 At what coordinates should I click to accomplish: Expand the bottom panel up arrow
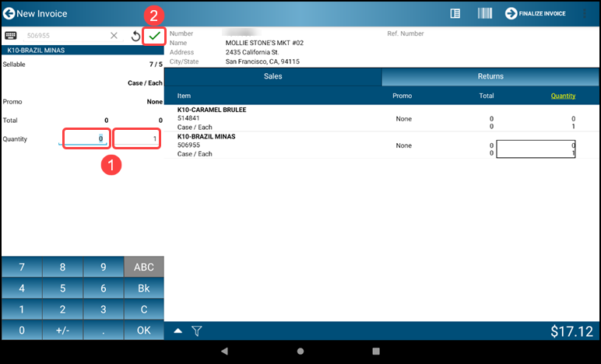point(177,331)
